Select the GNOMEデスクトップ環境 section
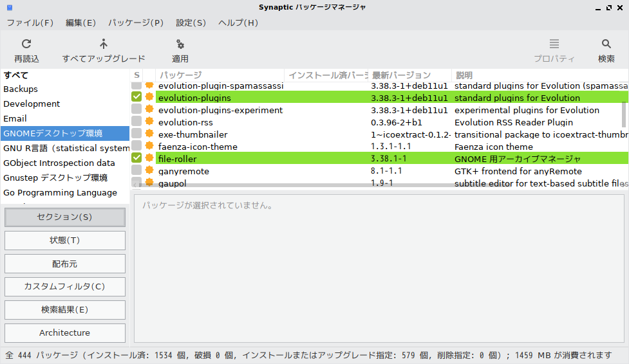Screen dimensions: 629x364 (65, 134)
